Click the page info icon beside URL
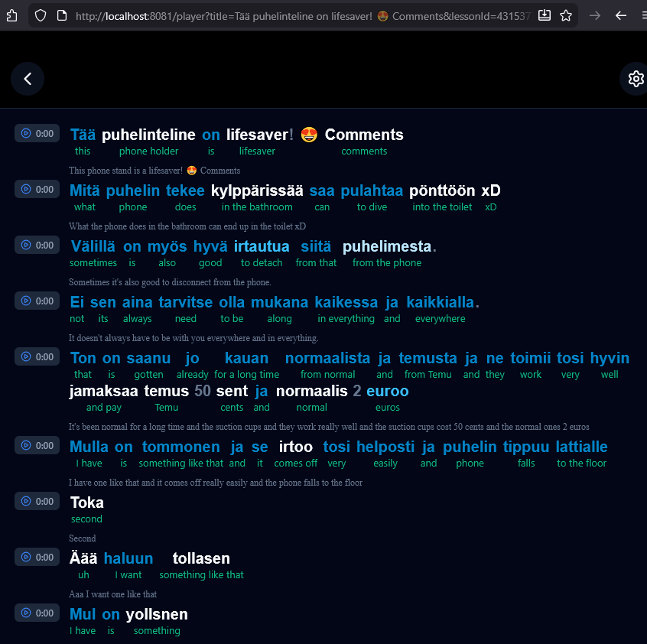Image resolution: width=647 pixels, height=644 pixels. click(61, 15)
